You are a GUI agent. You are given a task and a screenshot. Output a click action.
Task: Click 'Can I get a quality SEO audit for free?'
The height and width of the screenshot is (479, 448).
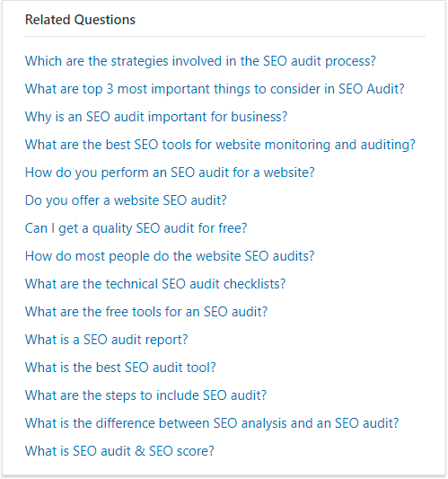pos(136,228)
